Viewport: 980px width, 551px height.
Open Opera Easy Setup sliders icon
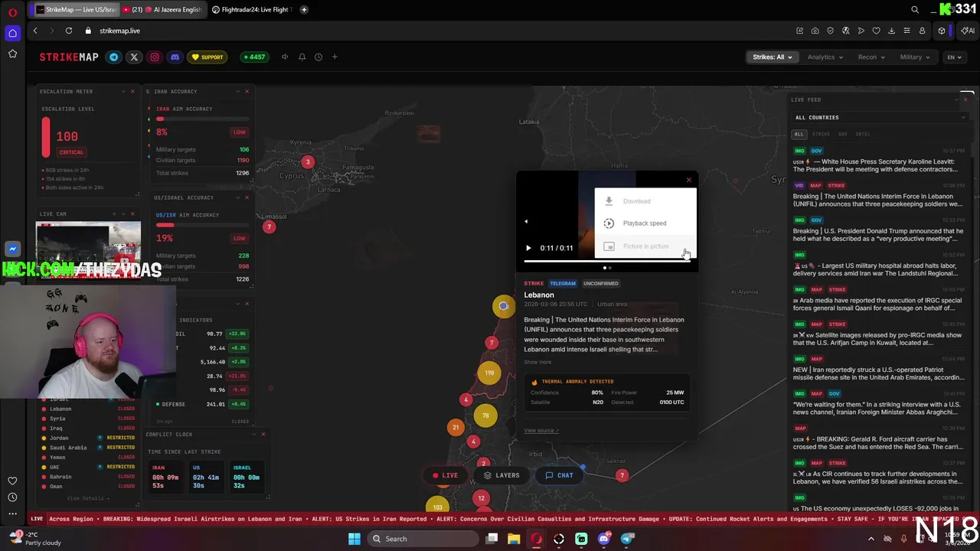click(x=906, y=31)
